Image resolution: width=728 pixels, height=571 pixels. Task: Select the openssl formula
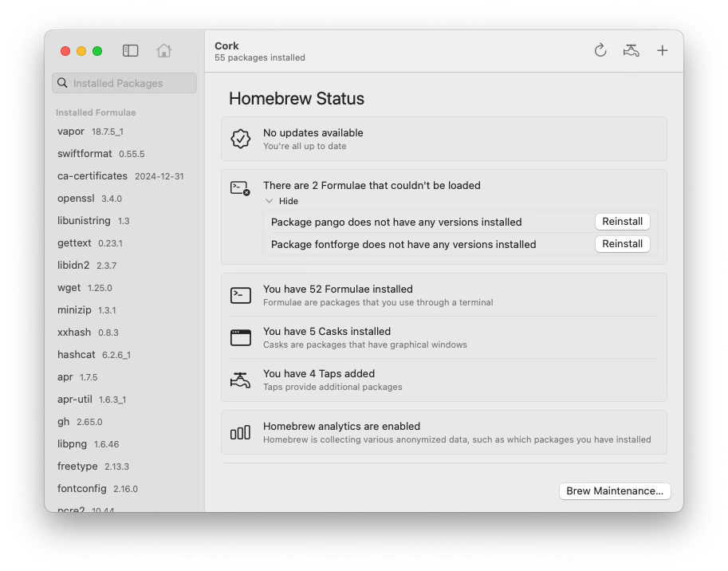[124, 199]
